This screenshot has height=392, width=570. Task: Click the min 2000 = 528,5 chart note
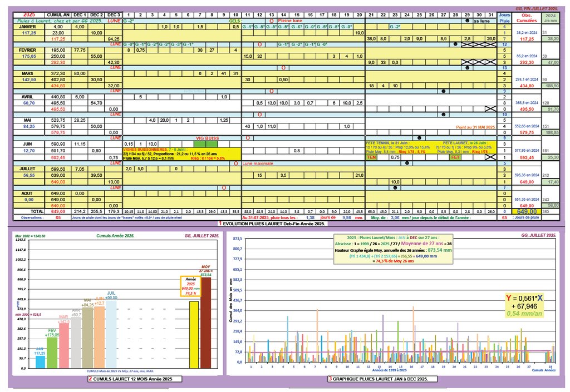pyautogui.click(x=28, y=314)
